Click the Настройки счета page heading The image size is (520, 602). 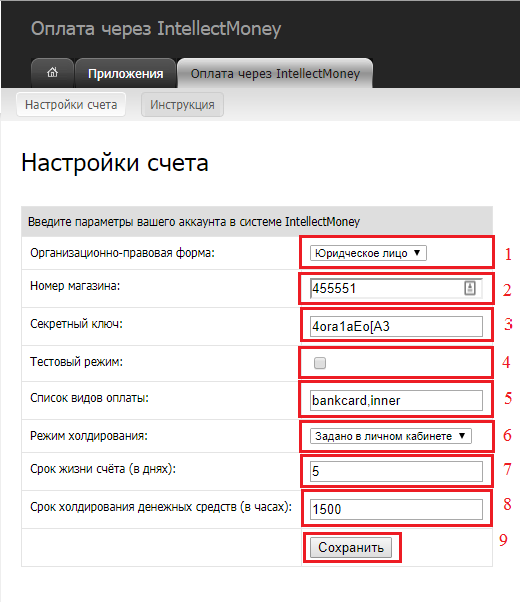tap(115, 163)
